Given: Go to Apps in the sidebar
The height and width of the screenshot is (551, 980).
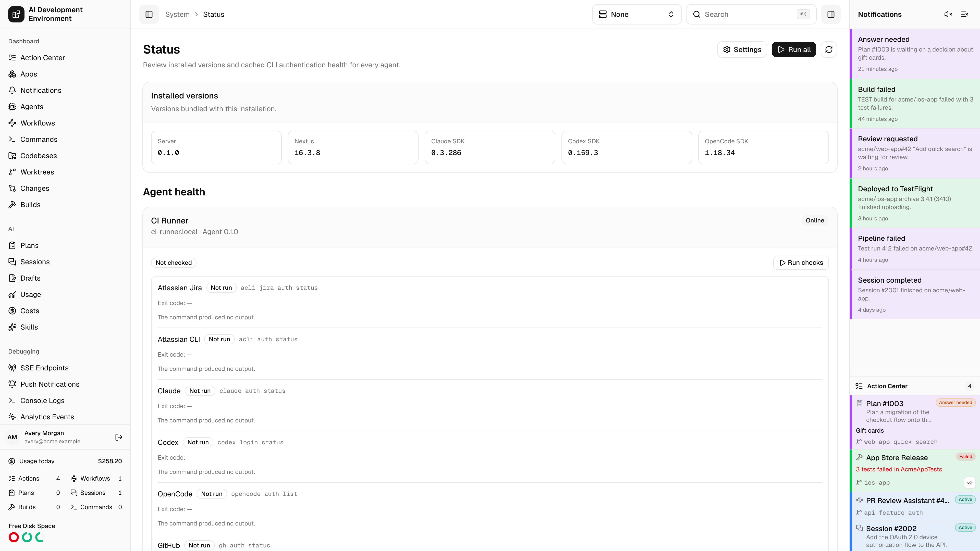Looking at the screenshot, I should click(65, 74).
